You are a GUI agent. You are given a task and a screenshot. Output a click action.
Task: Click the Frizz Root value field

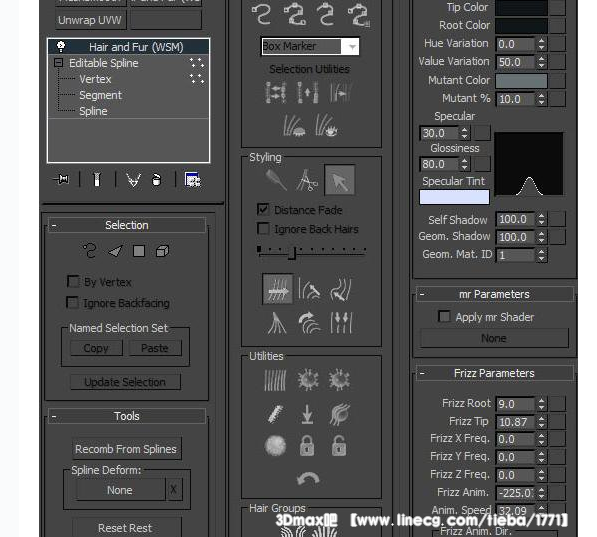click(515, 404)
